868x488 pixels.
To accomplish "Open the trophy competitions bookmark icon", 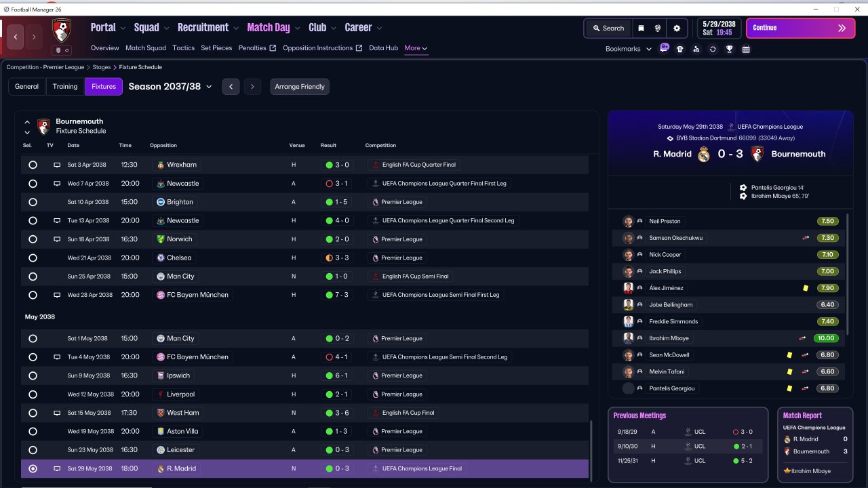I will pyautogui.click(x=730, y=49).
